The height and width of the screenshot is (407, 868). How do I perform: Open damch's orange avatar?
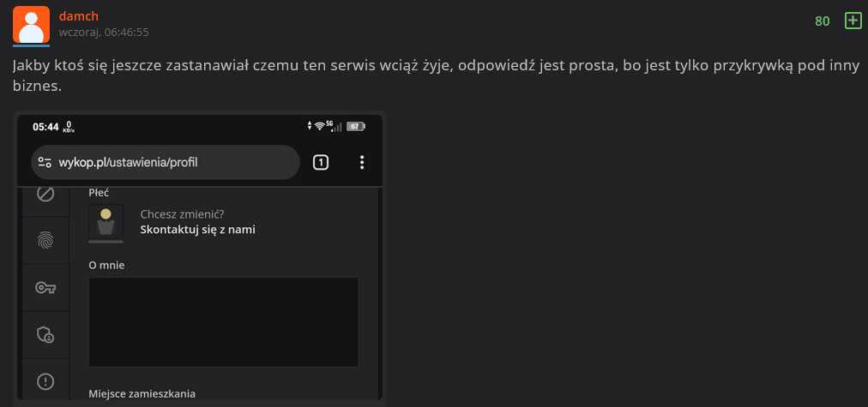[x=31, y=25]
